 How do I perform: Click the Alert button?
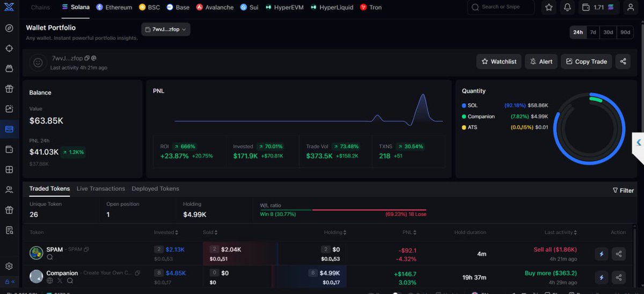541,61
